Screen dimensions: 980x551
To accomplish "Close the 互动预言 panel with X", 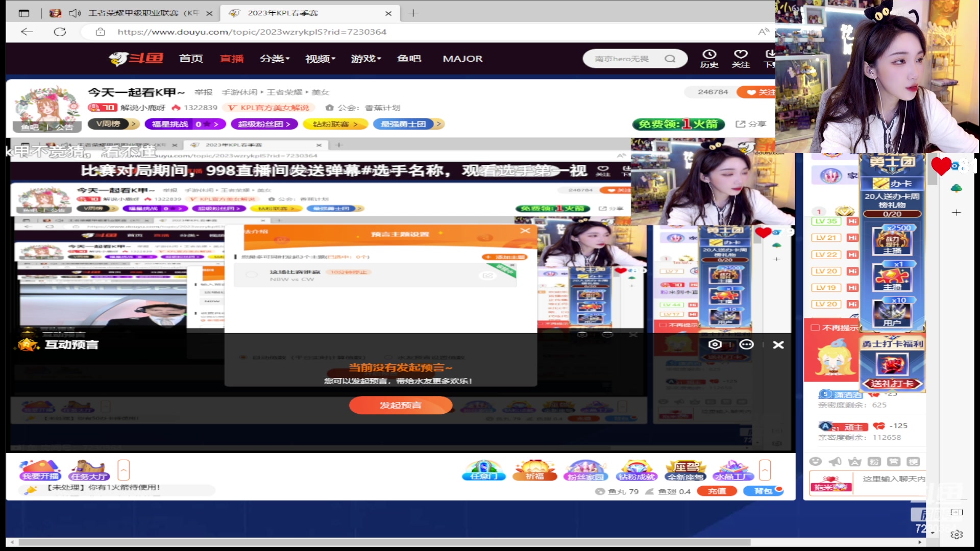I will [778, 345].
